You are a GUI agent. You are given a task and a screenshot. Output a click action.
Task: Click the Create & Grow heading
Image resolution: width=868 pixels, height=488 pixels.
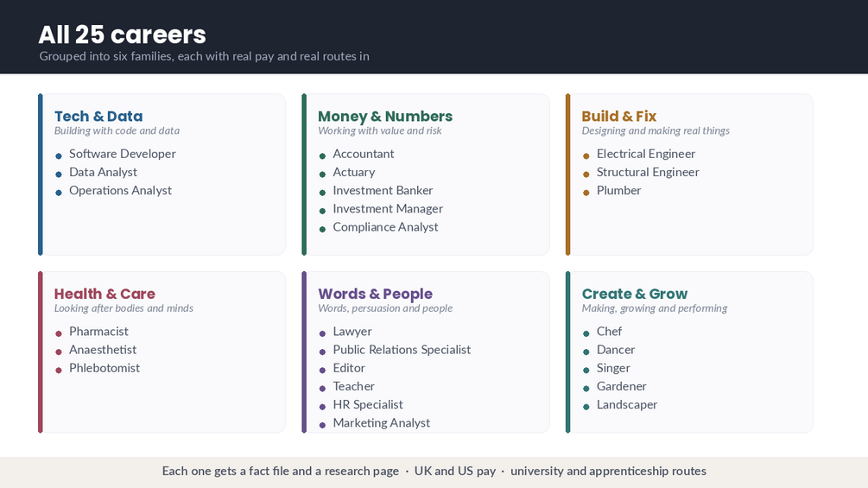coord(635,294)
